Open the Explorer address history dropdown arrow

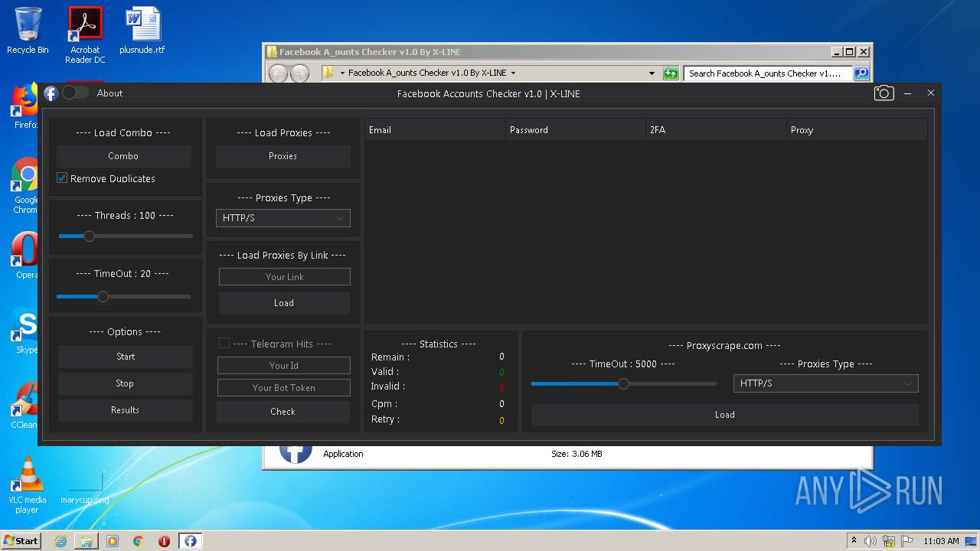(652, 73)
